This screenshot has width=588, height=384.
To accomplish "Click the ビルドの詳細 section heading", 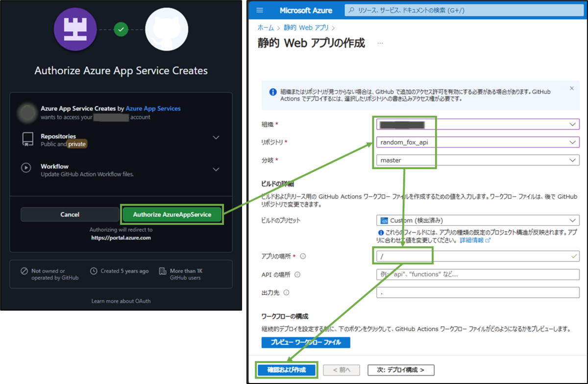I will [x=277, y=184].
